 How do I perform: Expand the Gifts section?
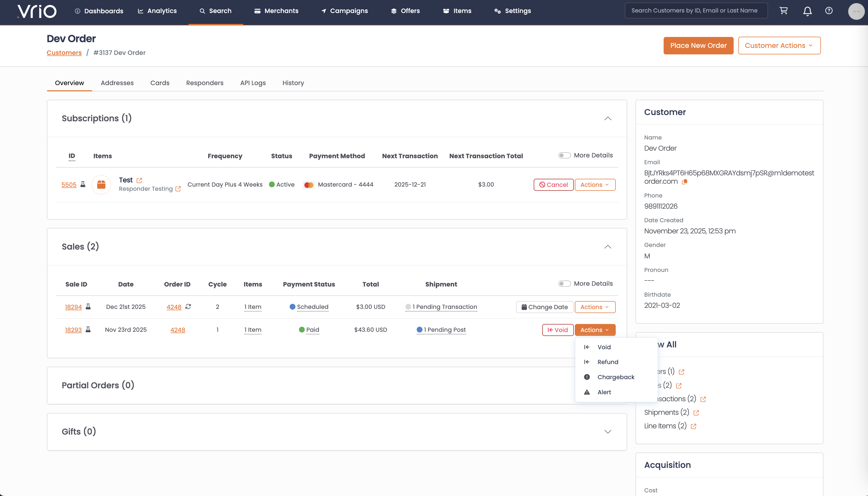coord(608,432)
